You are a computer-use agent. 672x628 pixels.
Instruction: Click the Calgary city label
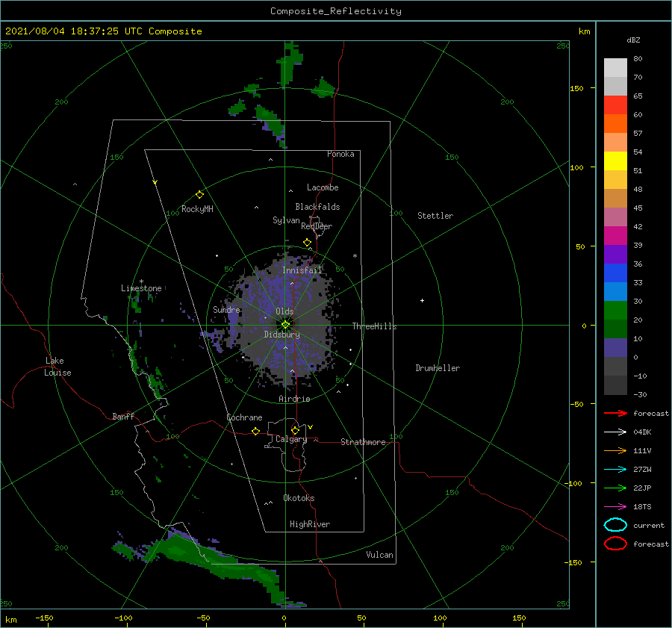291,439
